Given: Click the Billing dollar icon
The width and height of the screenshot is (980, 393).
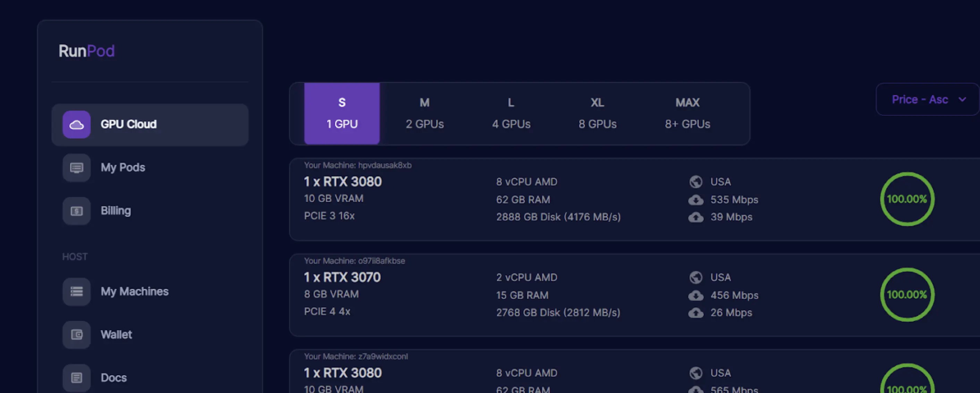Looking at the screenshot, I should (x=76, y=211).
